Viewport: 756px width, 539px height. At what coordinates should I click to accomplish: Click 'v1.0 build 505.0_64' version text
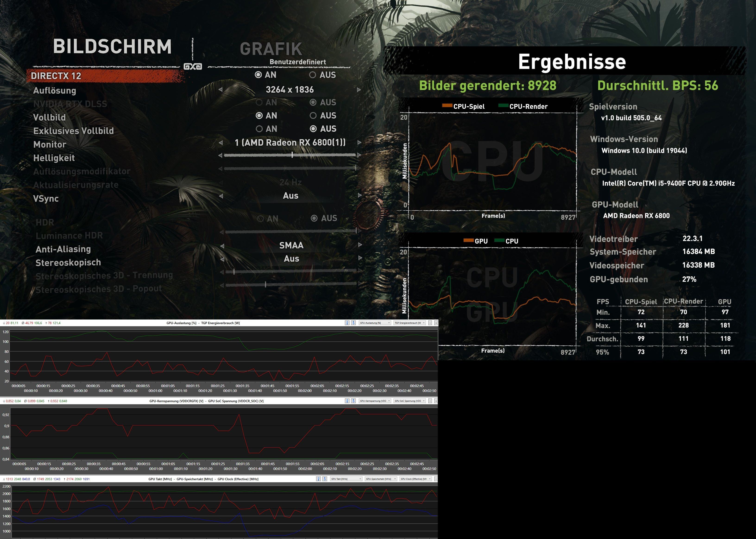pos(631,118)
